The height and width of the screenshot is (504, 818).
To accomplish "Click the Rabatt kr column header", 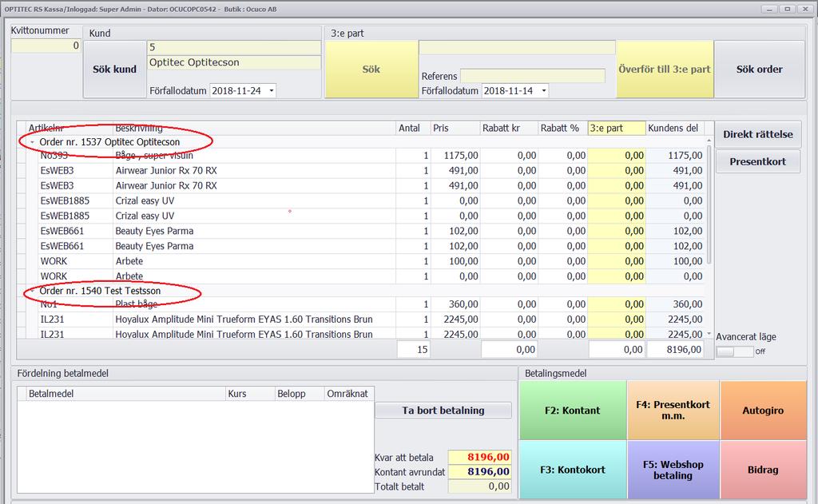I will 509,129.
